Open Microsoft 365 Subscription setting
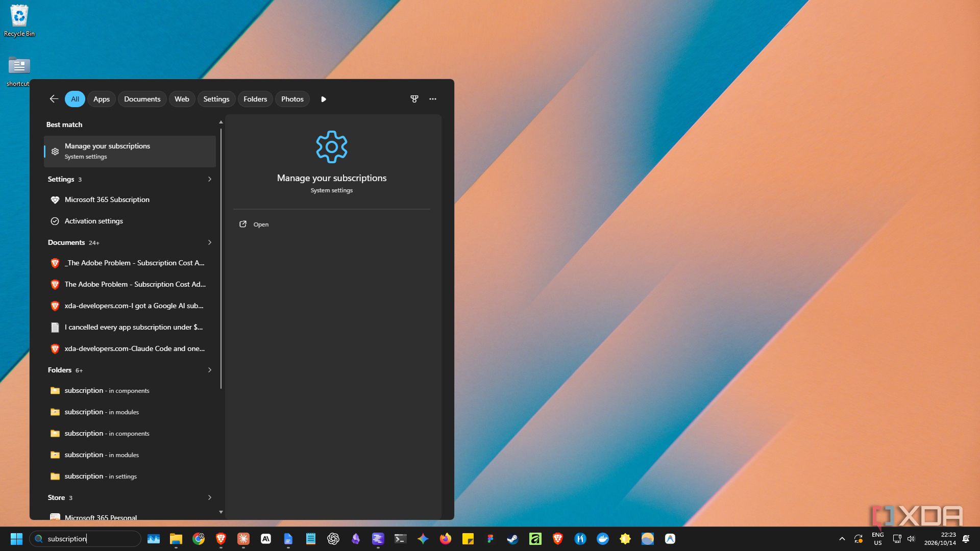980x551 pixels. (130, 199)
